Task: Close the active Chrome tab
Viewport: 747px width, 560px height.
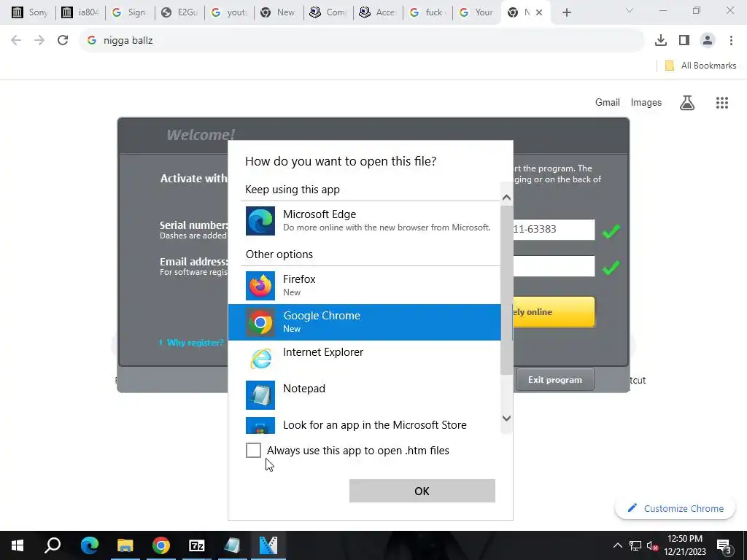Action: point(539,12)
